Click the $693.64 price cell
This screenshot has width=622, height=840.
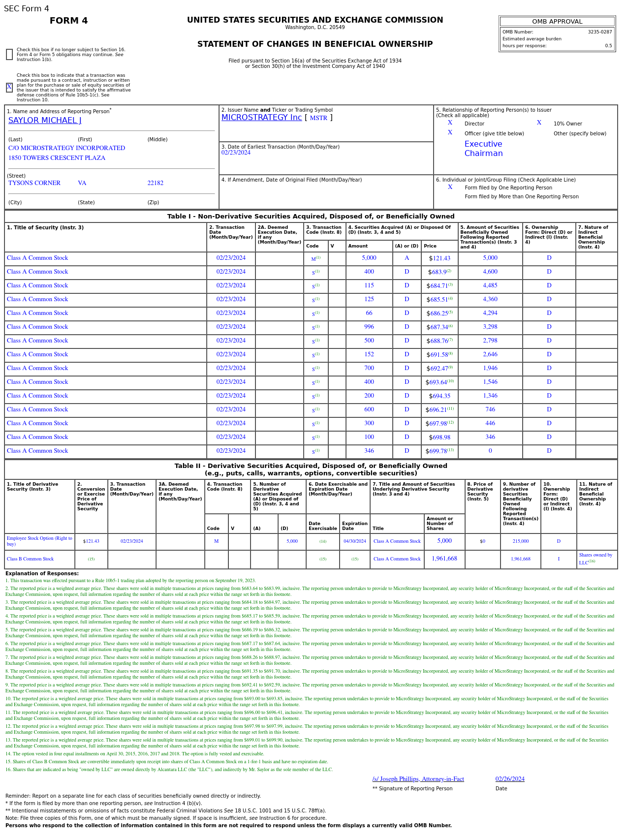tap(439, 382)
